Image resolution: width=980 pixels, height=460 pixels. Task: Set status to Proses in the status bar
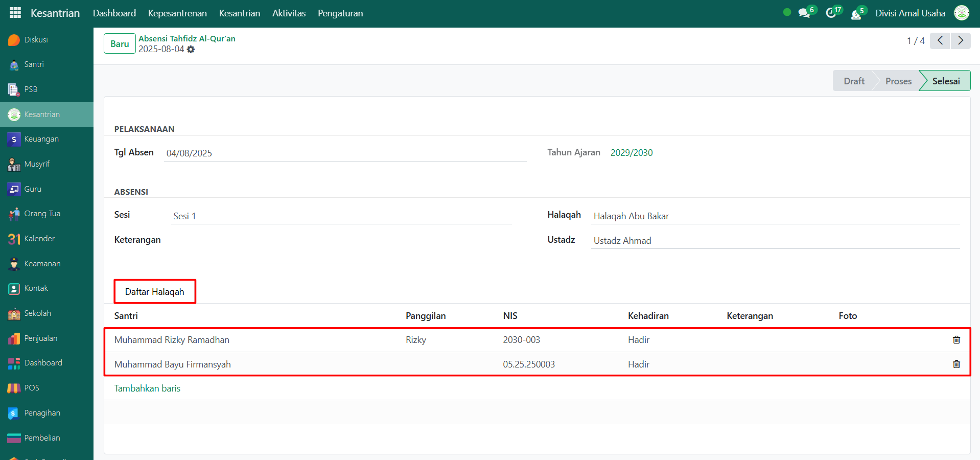tap(898, 81)
